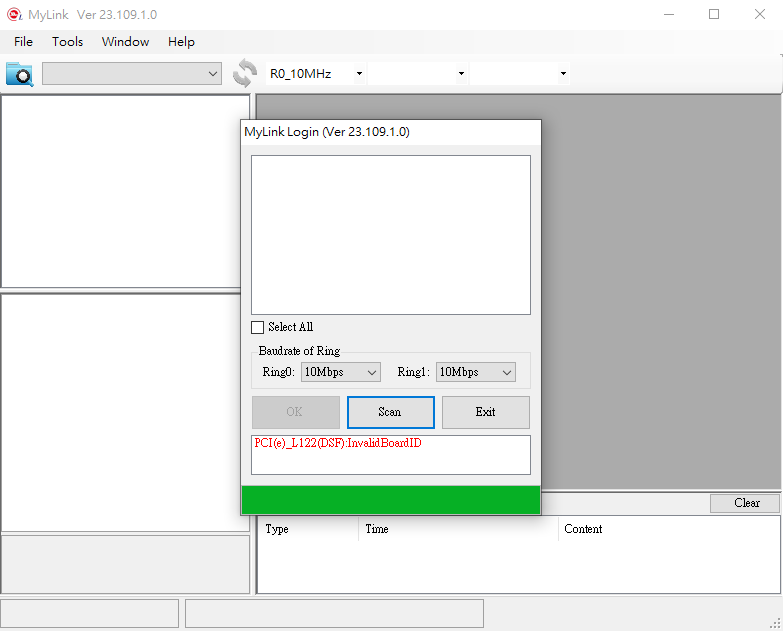Open the Tools menu
Screen dimensions: 783x631
point(67,42)
